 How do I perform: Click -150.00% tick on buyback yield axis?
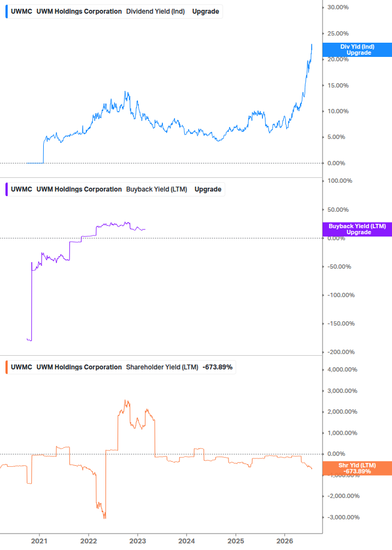(x=341, y=323)
